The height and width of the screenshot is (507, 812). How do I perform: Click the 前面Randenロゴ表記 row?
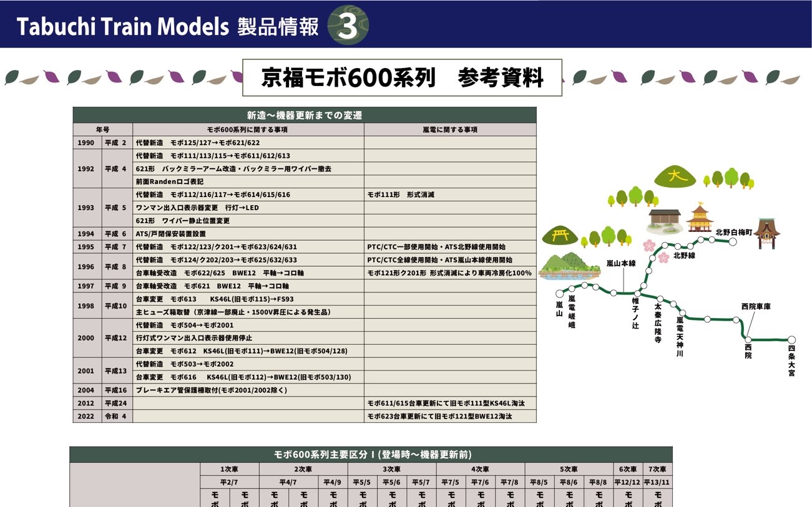point(248,181)
